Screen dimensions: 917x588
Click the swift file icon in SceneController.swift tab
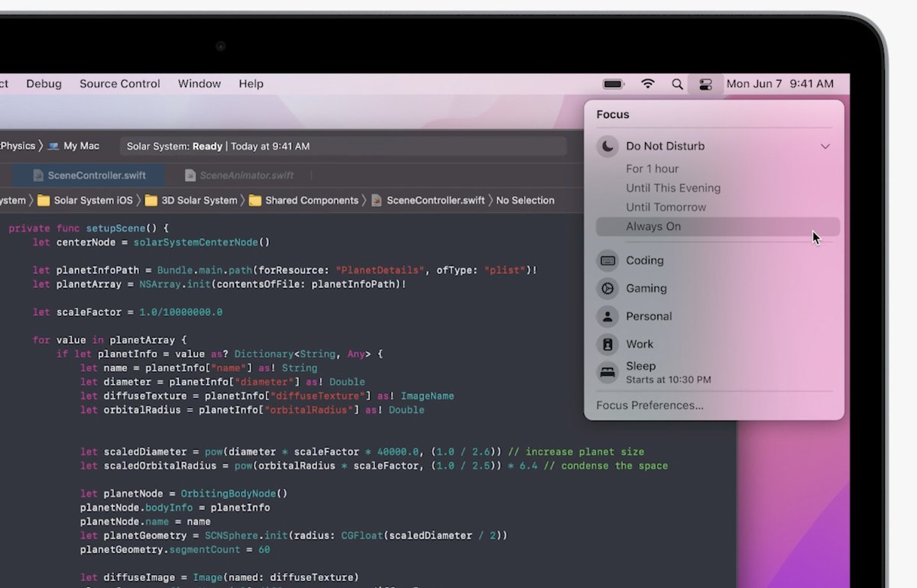(38, 176)
